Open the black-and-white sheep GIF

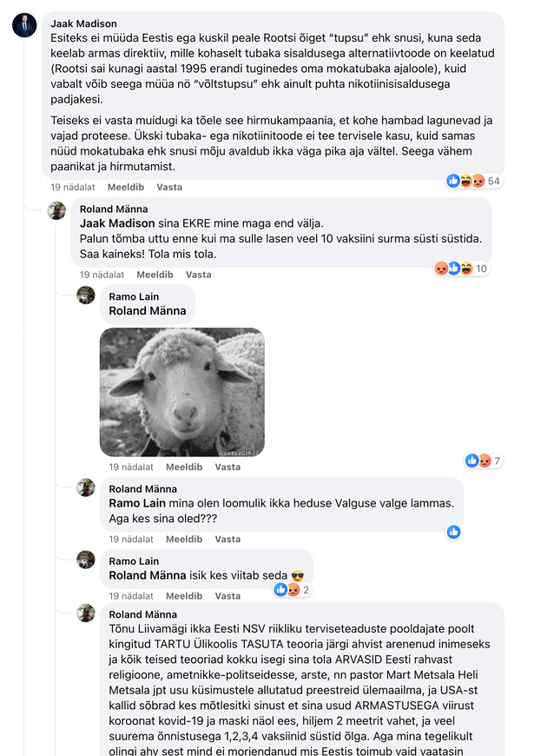click(182, 392)
